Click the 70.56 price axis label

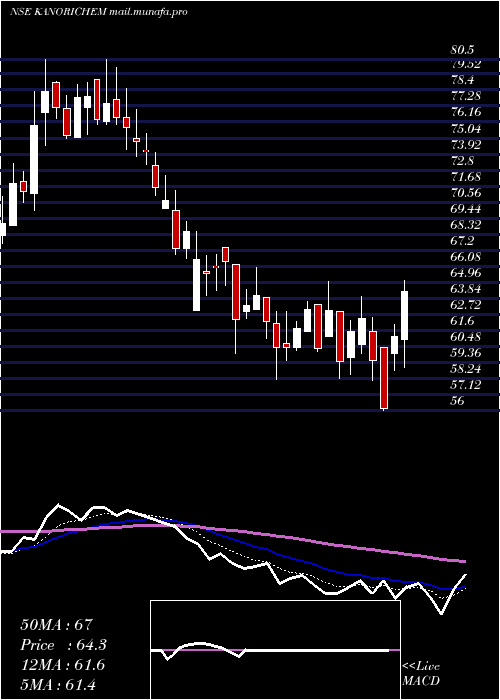click(466, 193)
